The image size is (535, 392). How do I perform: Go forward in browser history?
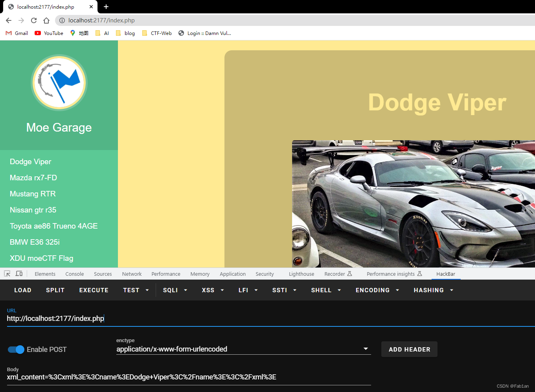tap(21, 20)
